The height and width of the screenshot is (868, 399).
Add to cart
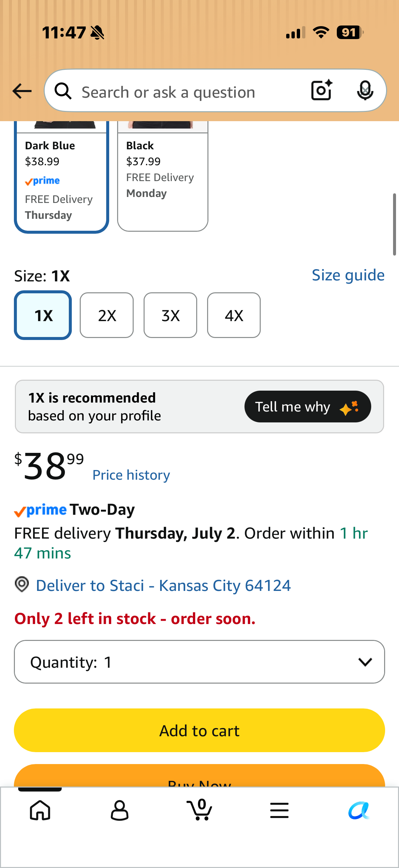[199, 731]
